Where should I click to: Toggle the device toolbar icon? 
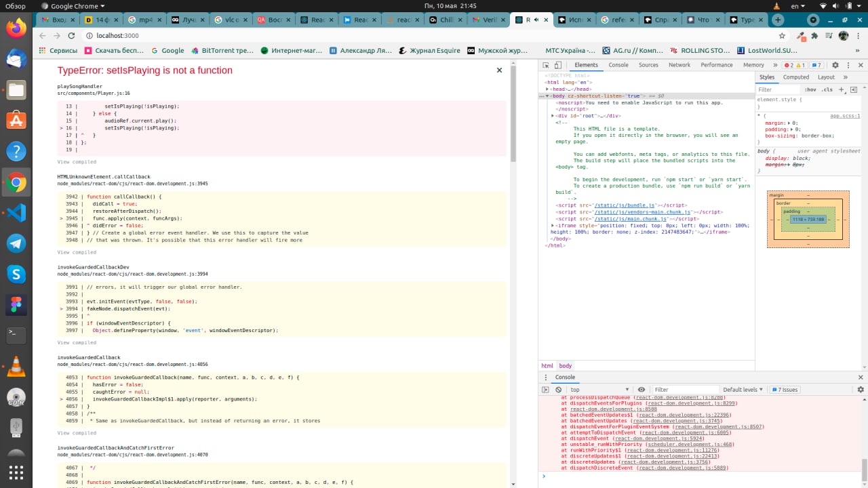[557, 65]
